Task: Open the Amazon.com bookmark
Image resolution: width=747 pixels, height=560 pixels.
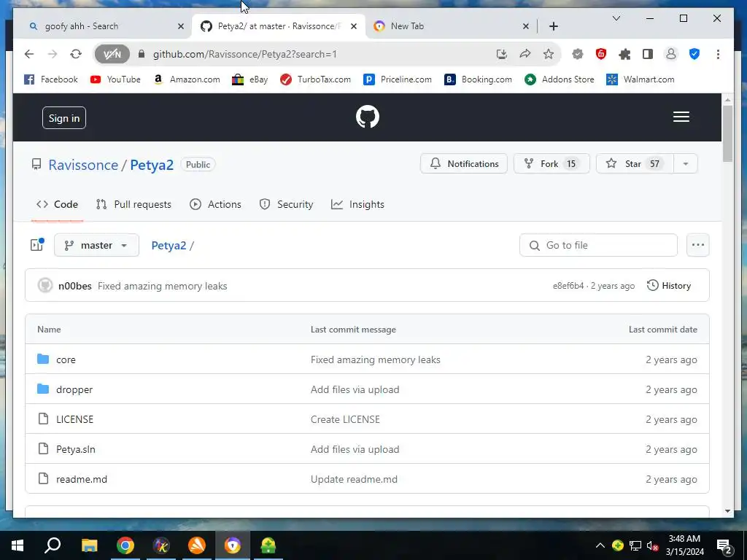Action: pyautogui.click(x=186, y=79)
